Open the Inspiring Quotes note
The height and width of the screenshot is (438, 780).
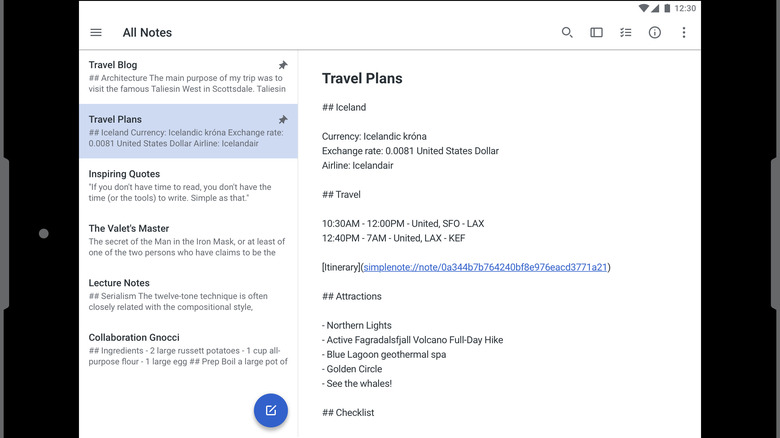pos(189,186)
